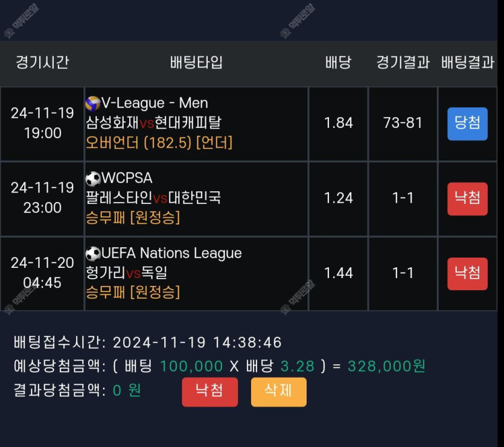504x447 pixels.
Task: Click the 73-81 match result cell
Action: pyautogui.click(x=403, y=122)
